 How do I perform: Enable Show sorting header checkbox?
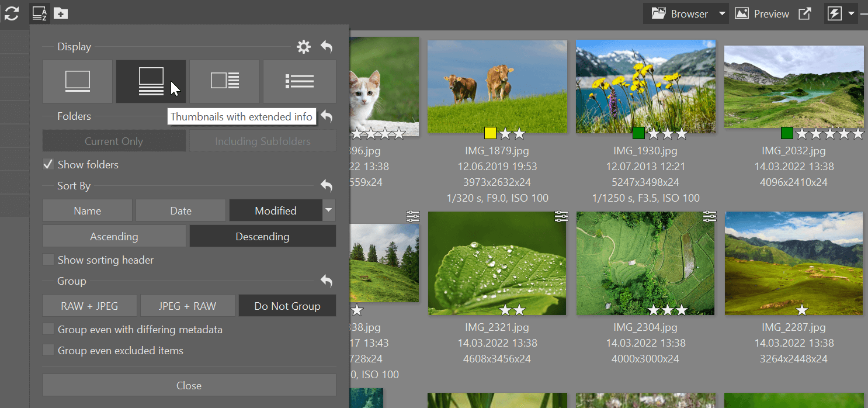click(48, 260)
